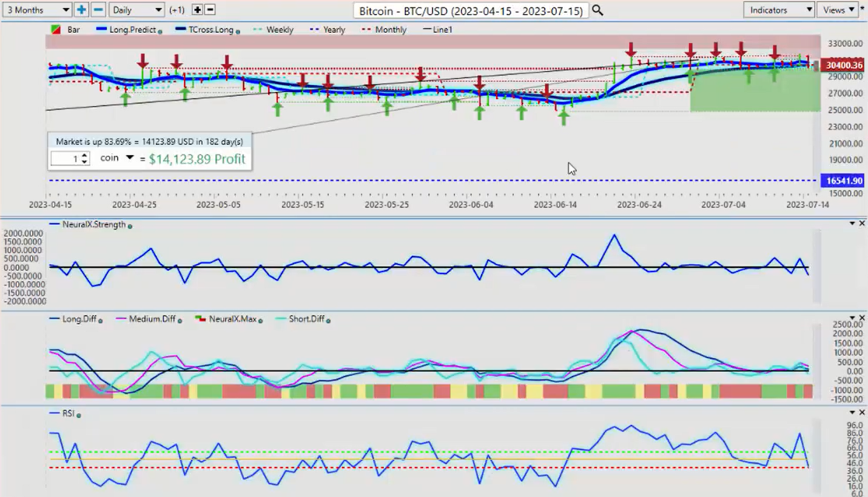Open the Views dropdown

pyautogui.click(x=838, y=10)
